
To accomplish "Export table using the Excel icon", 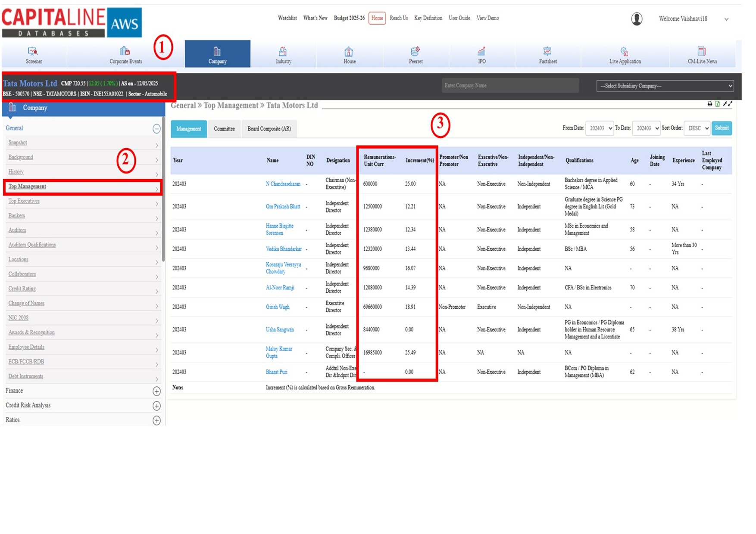I will [x=718, y=104].
